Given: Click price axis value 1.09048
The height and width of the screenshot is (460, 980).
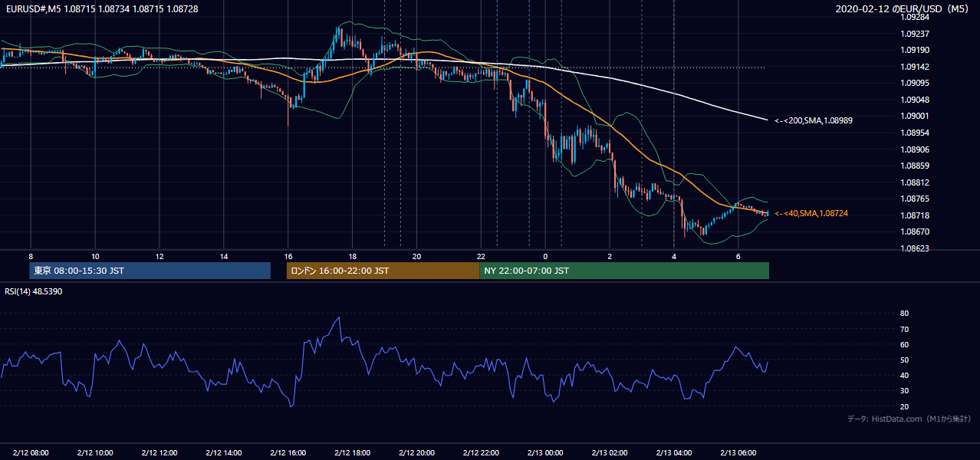Looking at the screenshot, I should 914,100.
